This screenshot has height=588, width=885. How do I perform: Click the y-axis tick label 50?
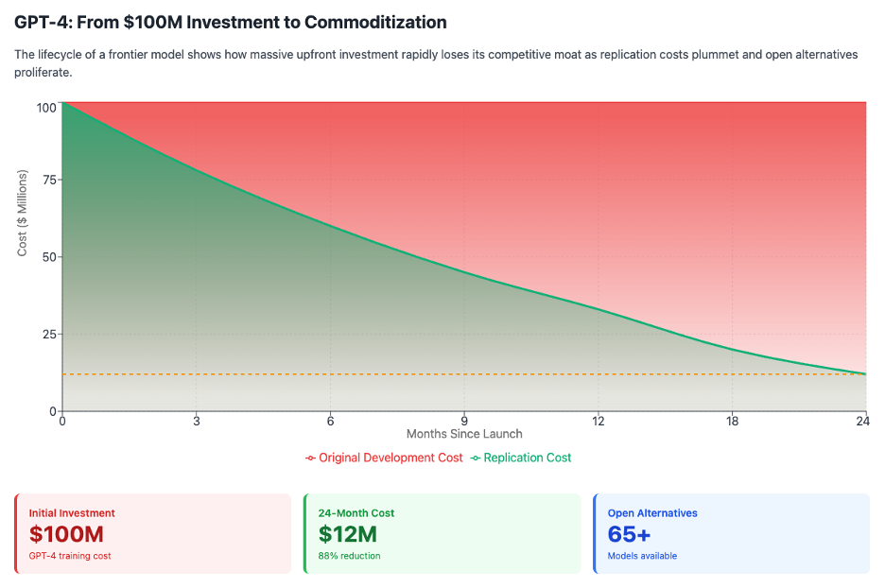click(x=50, y=257)
